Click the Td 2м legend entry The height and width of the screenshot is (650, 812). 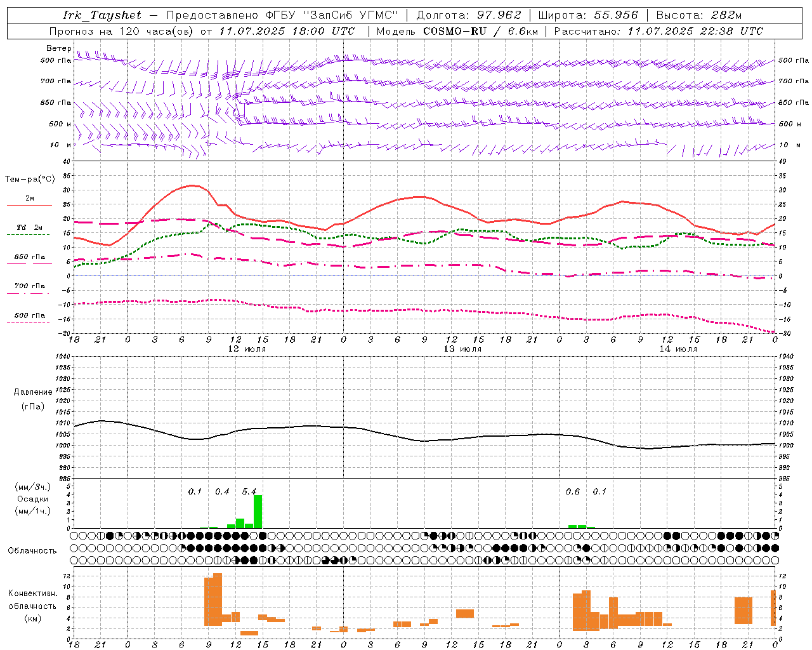pos(29,227)
